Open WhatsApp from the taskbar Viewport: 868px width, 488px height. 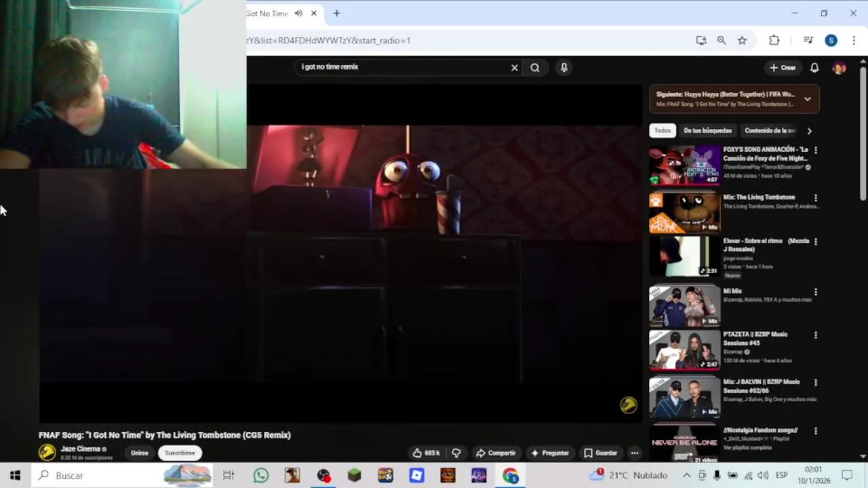[261, 475]
